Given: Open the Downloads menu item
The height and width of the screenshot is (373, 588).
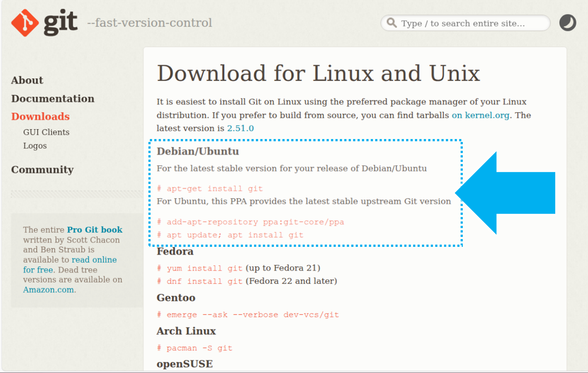Looking at the screenshot, I should click(41, 116).
